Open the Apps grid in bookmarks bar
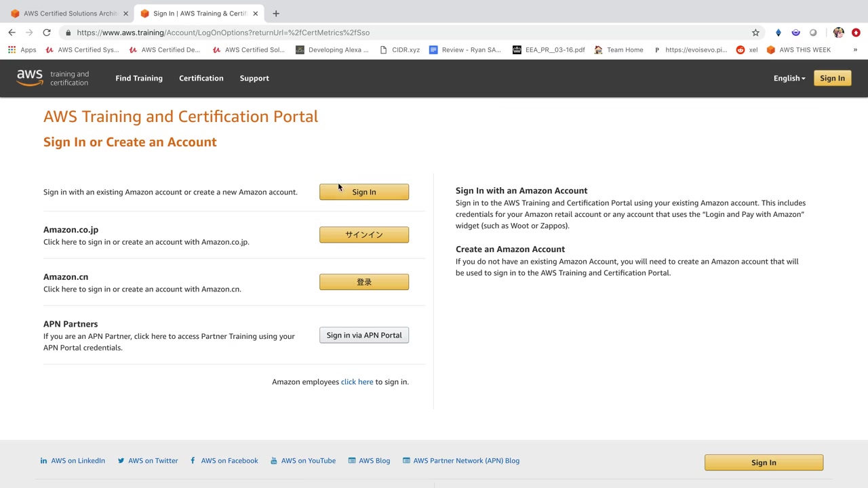The image size is (868, 488). click(x=22, y=49)
